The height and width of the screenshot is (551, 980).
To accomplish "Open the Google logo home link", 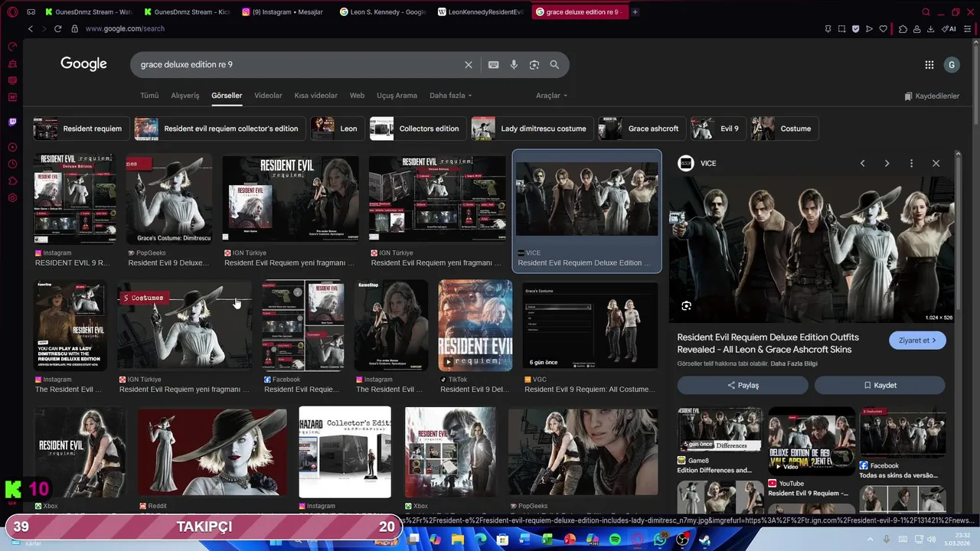I will pos(83,64).
